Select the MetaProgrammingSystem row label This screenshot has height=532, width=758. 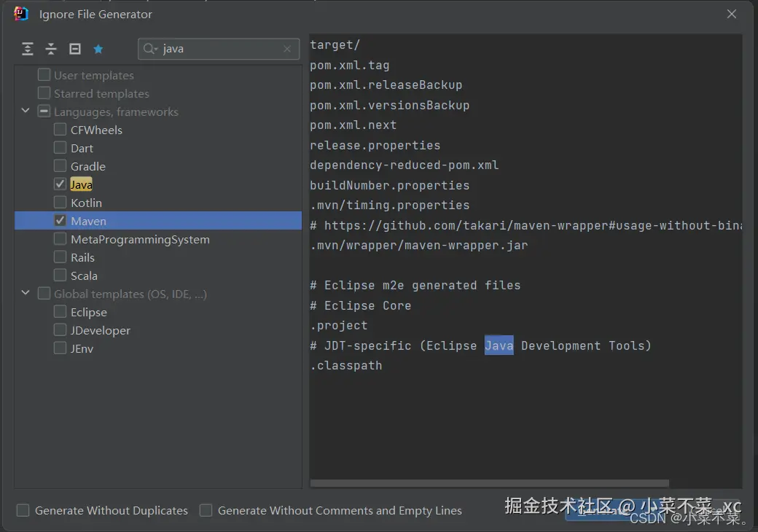(140, 239)
